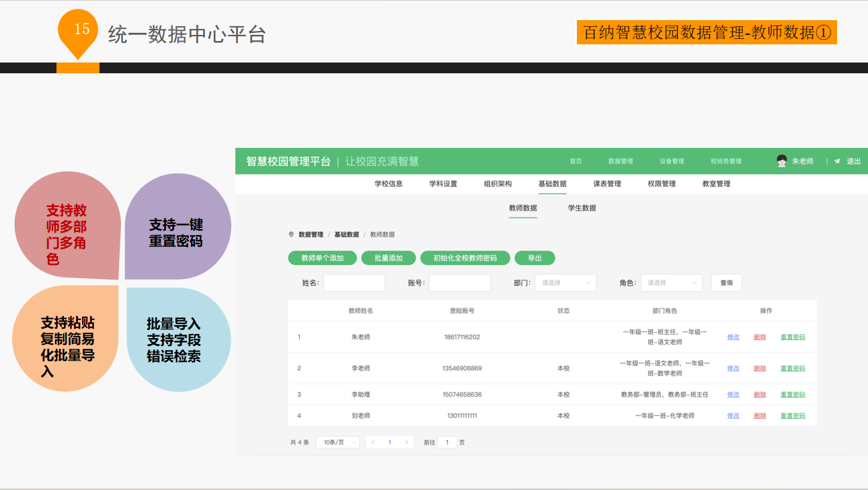
Task: Click the 查询 search button
Action: tap(726, 283)
